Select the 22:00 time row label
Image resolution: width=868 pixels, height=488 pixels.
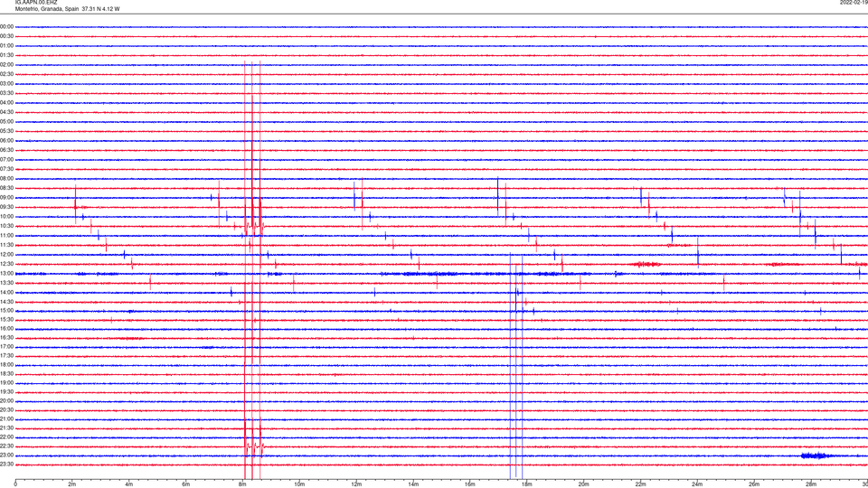(6, 437)
